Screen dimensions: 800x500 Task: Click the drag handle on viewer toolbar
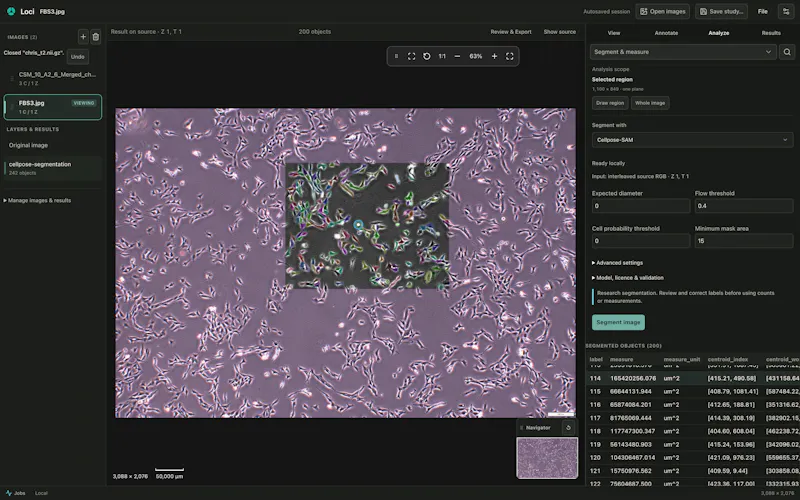coord(396,56)
